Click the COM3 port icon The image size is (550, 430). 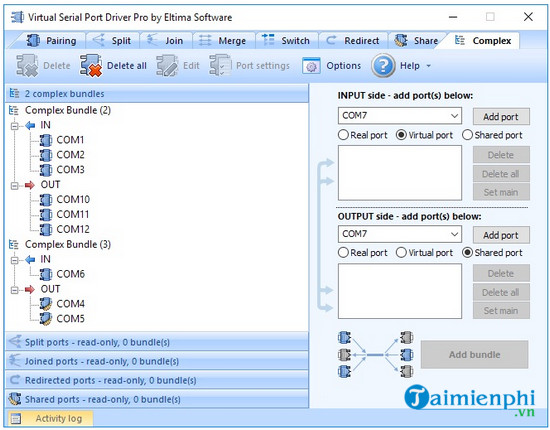pos(46,170)
